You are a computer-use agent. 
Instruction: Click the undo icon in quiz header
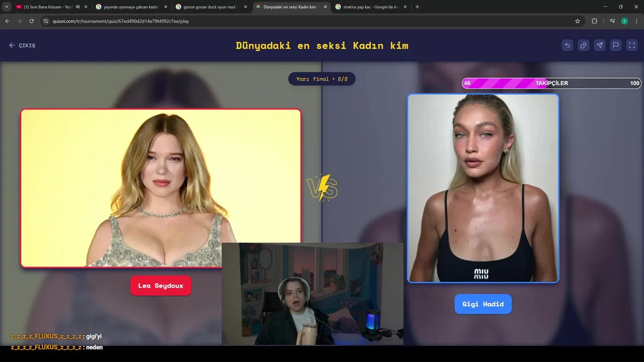point(568,45)
